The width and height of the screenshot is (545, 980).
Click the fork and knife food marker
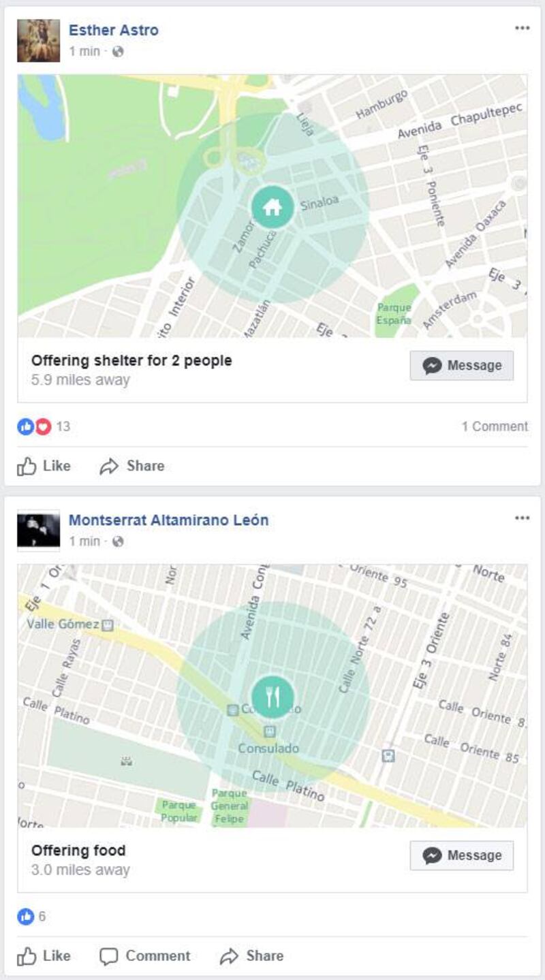pyautogui.click(x=272, y=697)
